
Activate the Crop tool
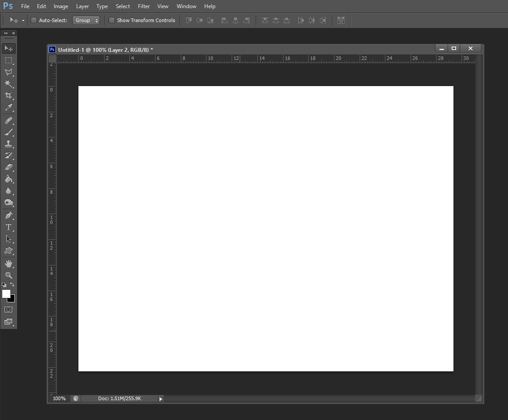(x=9, y=96)
